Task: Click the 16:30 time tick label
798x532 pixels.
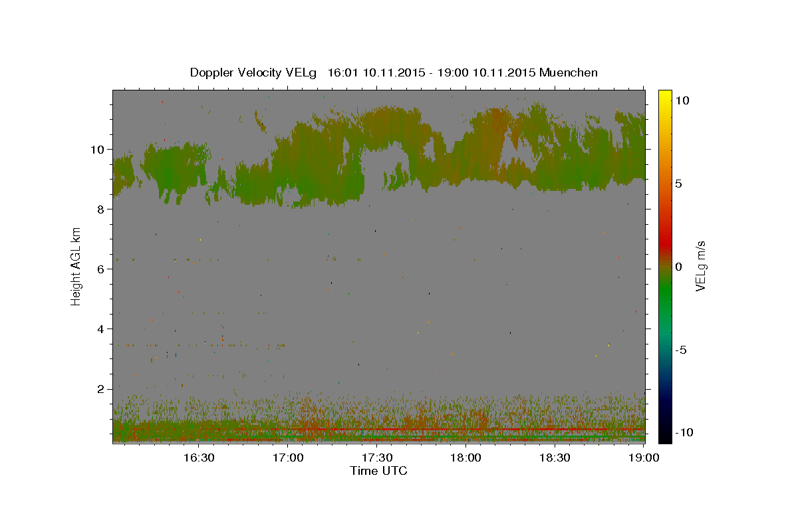Action: 198,458
